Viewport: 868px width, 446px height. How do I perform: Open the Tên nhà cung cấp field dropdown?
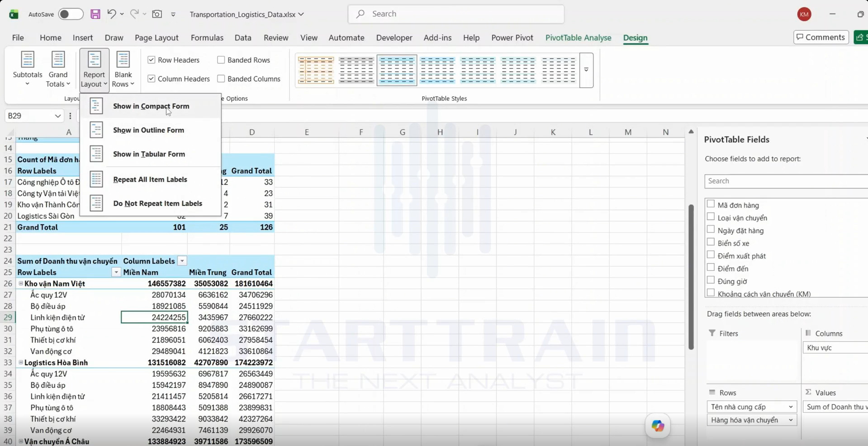coord(791,407)
